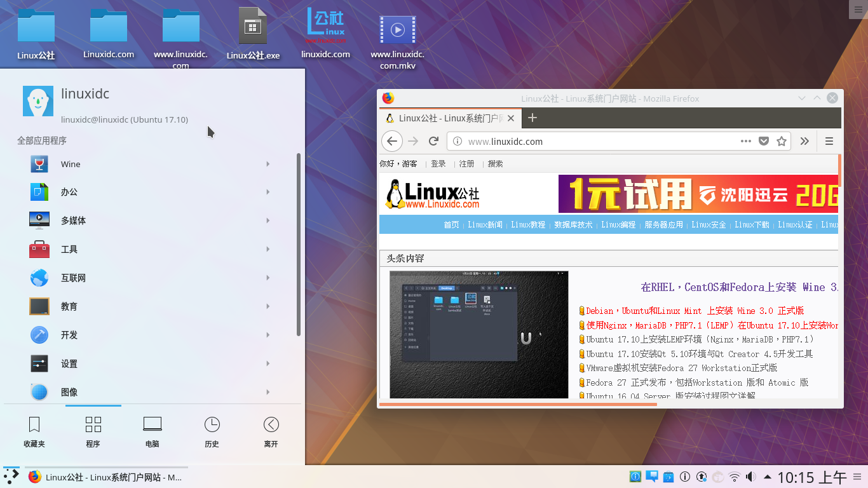Click Firefox forward arrow button
Viewport: 868px width, 488px height.
pyautogui.click(x=413, y=141)
